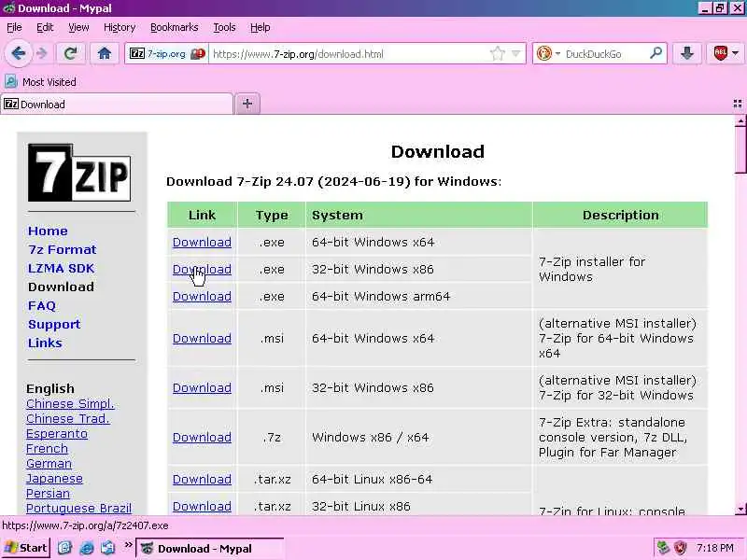Select the Download browser tab
The height and width of the screenshot is (560, 747).
click(x=117, y=105)
